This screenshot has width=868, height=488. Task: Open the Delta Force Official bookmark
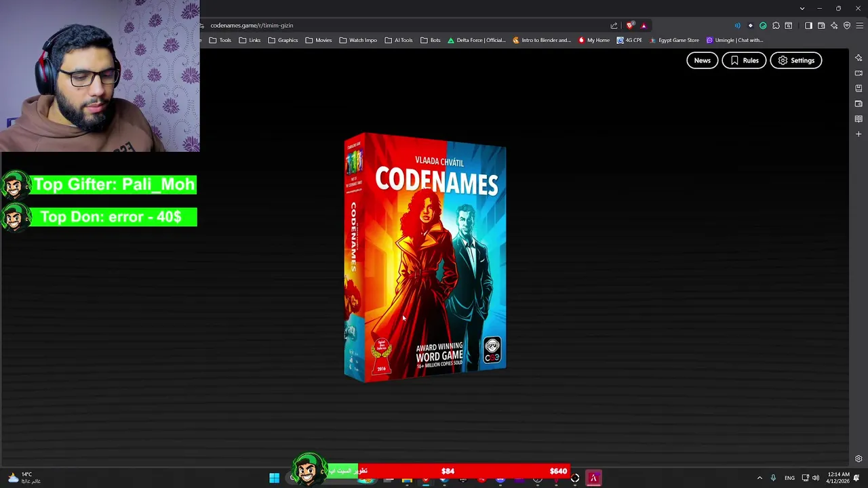click(476, 40)
